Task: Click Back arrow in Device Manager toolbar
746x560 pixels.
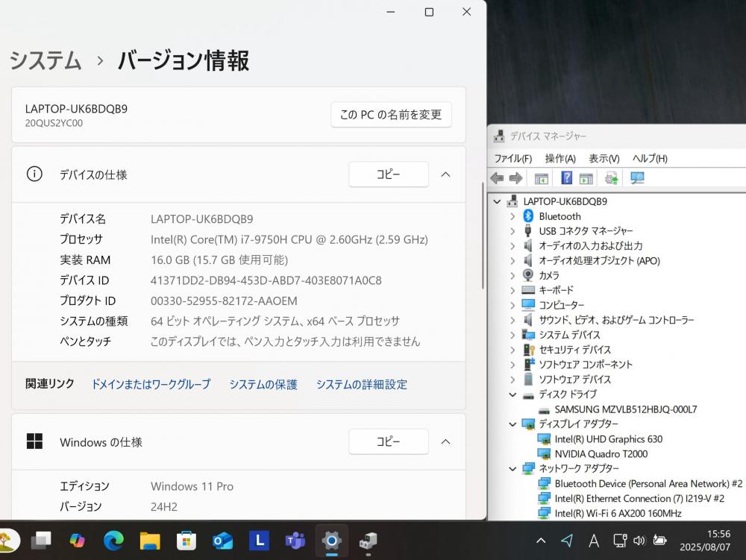Action: [497, 178]
